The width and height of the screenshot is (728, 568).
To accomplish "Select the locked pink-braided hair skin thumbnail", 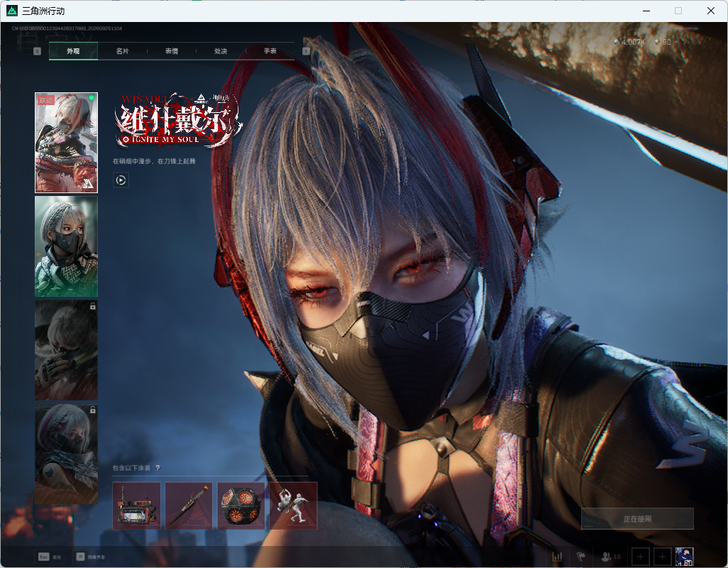I will tap(67, 454).
